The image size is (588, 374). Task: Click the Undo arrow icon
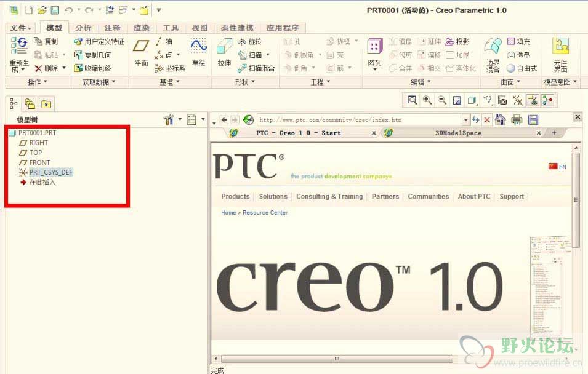click(68, 10)
